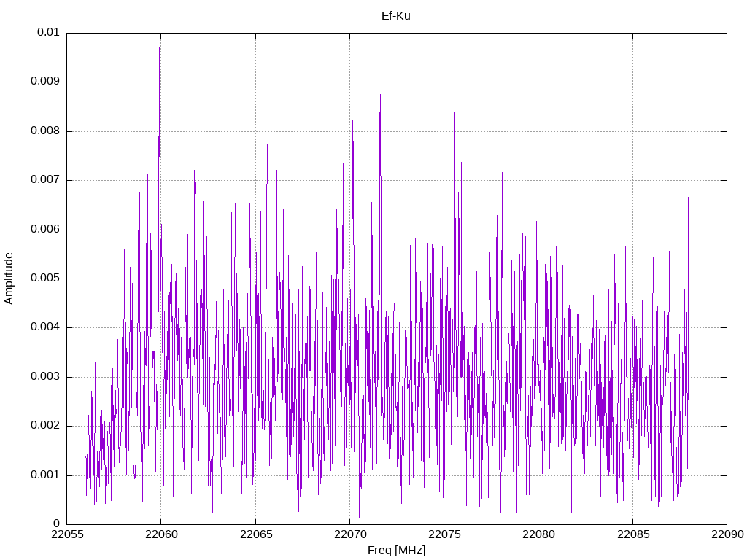
Task: Click the x-axis tick label 22090
Action: click(x=727, y=534)
